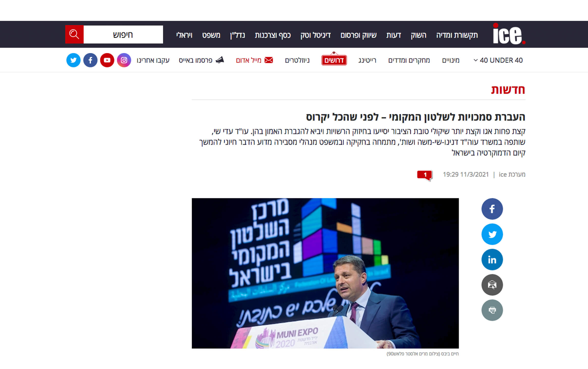Click the red search magnifier button
588x369 pixels.
(x=74, y=34)
